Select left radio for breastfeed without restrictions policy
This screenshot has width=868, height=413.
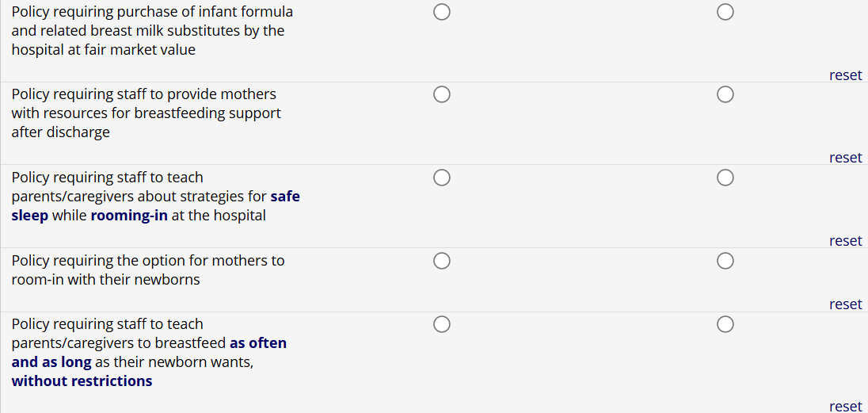tap(442, 324)
